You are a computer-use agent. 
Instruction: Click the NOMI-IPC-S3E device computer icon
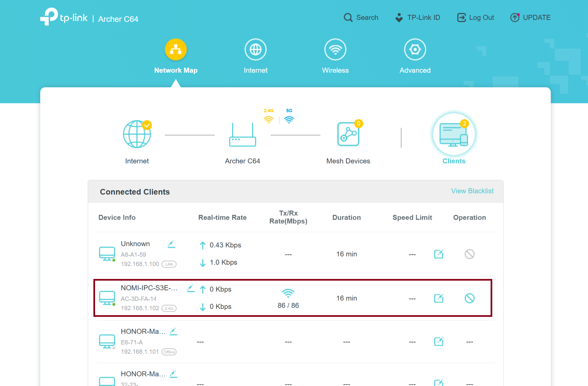point(107,298)
